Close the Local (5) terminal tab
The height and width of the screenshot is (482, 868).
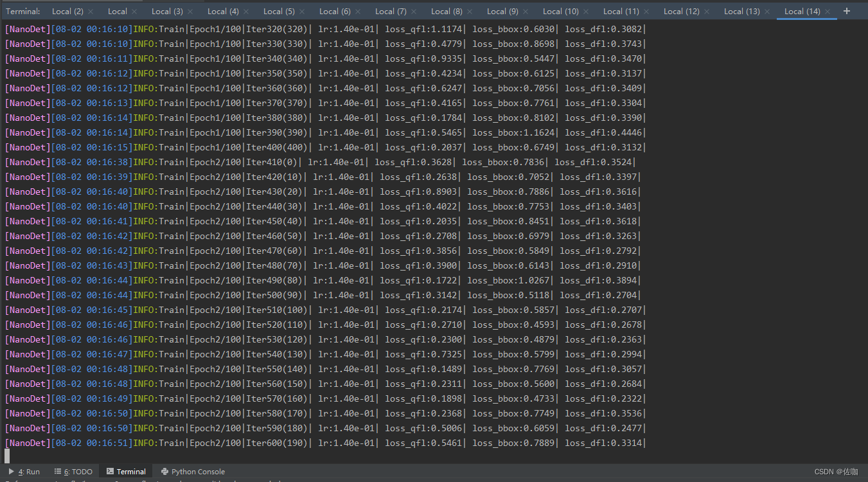tap(302, 12)
